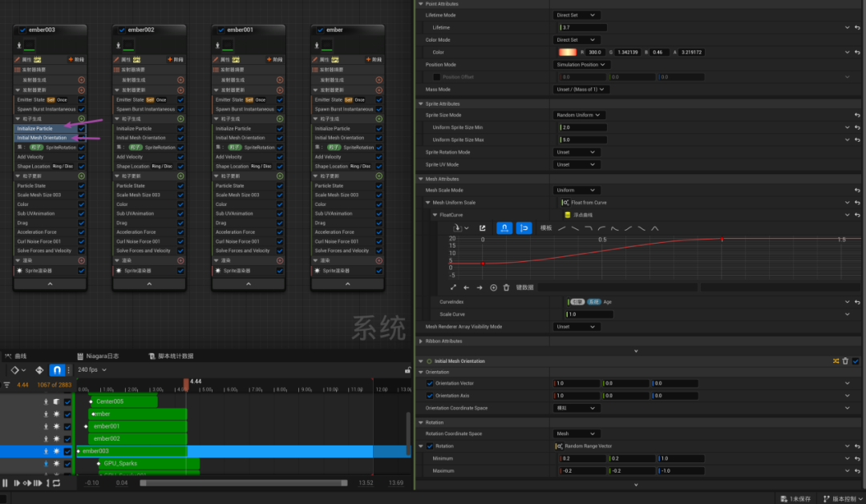Open the Color Mode dropdown
Viewport: 866px width, 504px height.
pos(576,40)
